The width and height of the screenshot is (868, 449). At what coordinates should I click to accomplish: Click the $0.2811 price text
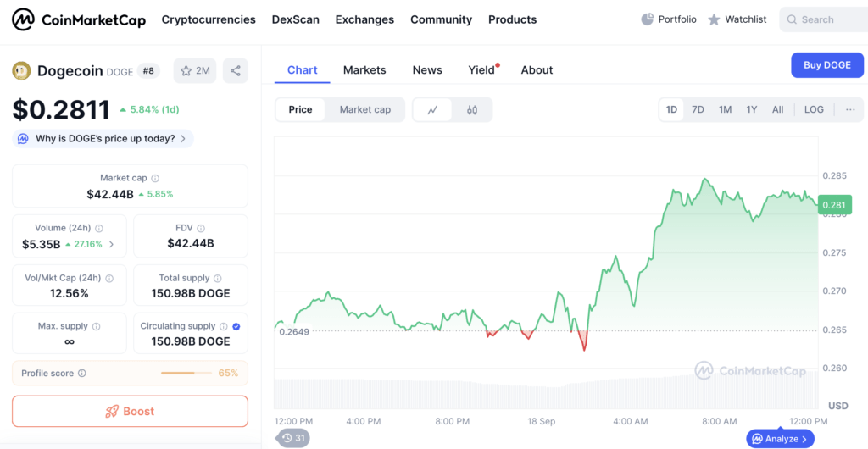61,109
